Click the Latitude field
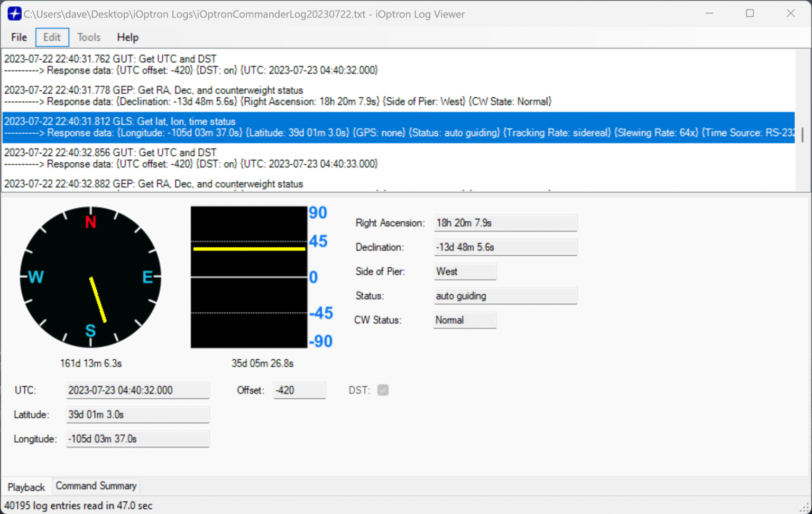The width and height of the screenshot is (812, 514). [x=137, y=414]
